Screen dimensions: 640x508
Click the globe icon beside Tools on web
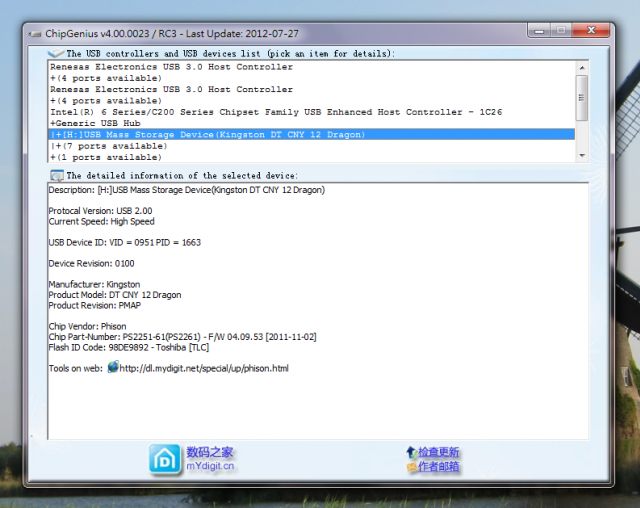point(113,367)
